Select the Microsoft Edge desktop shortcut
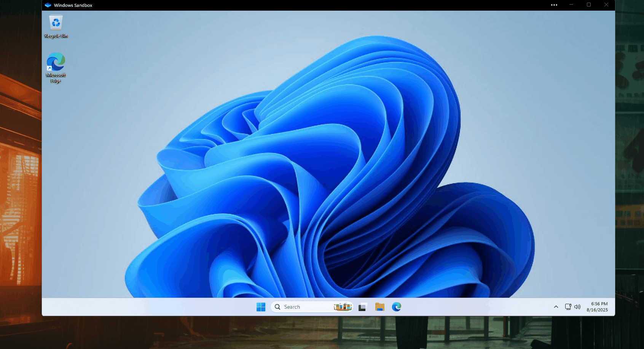The height and width of the screenshot is (349, 644). [56, 68]
